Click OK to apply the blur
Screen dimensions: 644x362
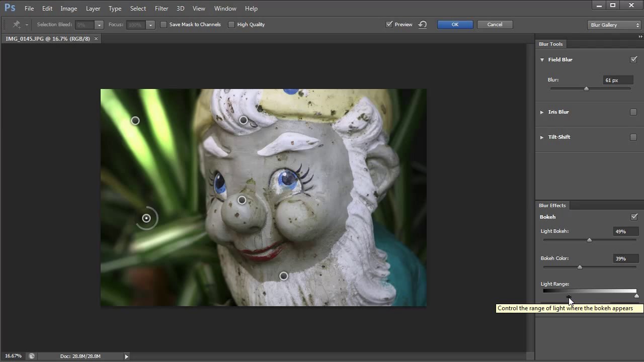pyautogui.click(x=455, y=24)
